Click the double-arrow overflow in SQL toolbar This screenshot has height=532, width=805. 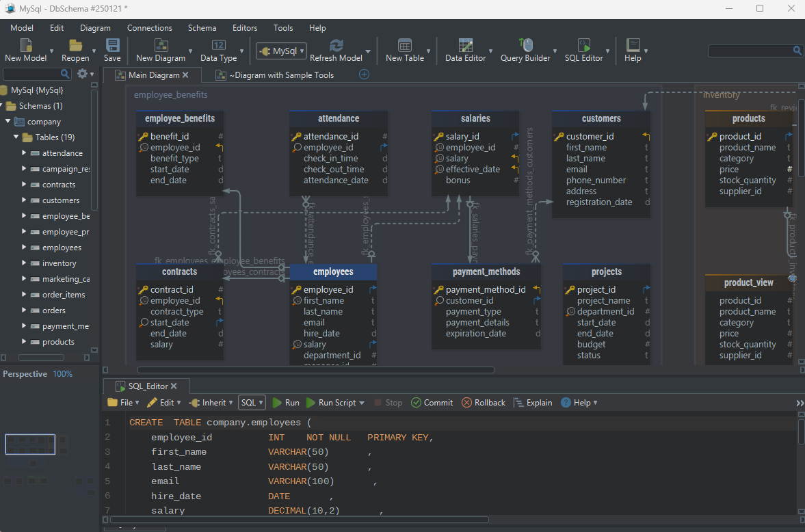(800, 403)
